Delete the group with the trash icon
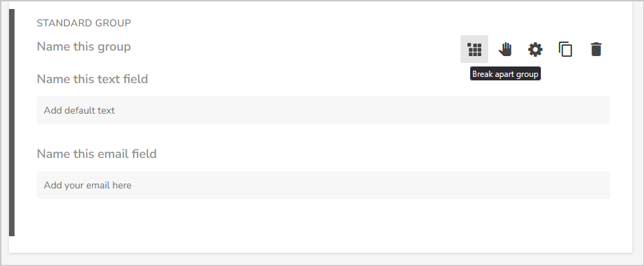The width and height of the screenshot is (644, 266). [x=596, y=49]
